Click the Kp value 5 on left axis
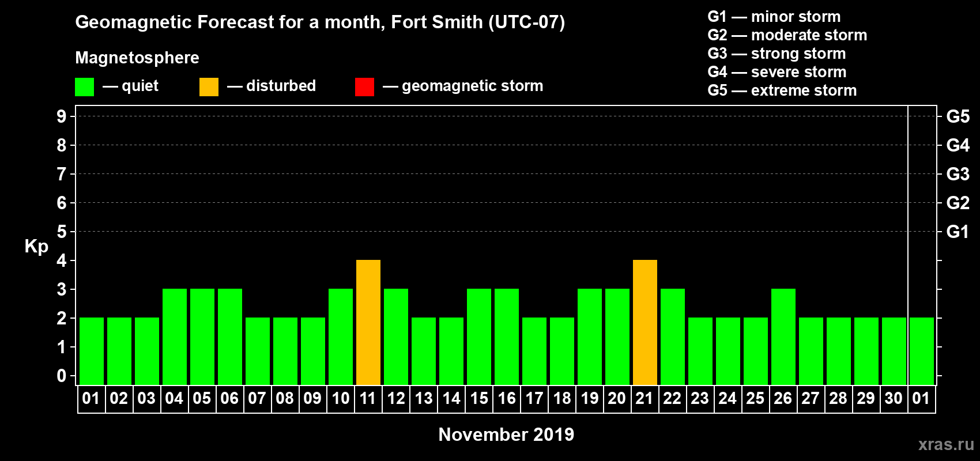980x461 pixels. (x=62, y=232)
